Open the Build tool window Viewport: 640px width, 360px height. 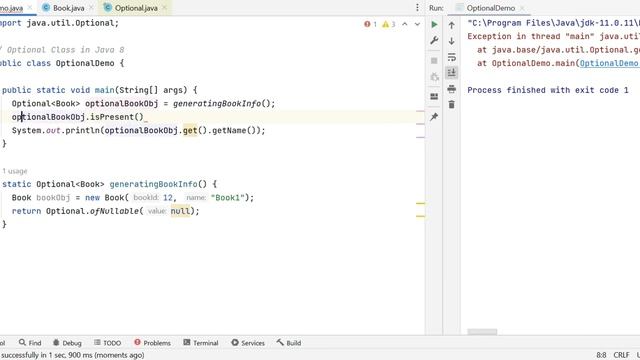[x=289, y=343]
